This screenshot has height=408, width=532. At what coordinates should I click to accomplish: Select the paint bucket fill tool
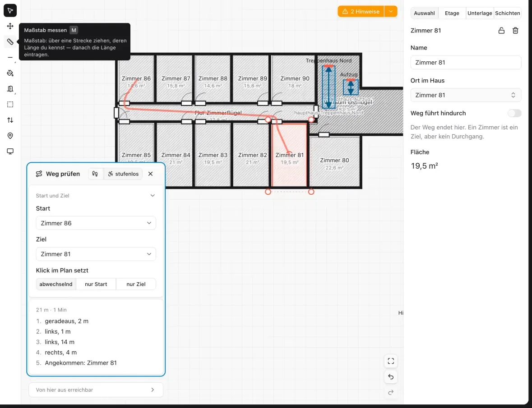coord(10,73)
